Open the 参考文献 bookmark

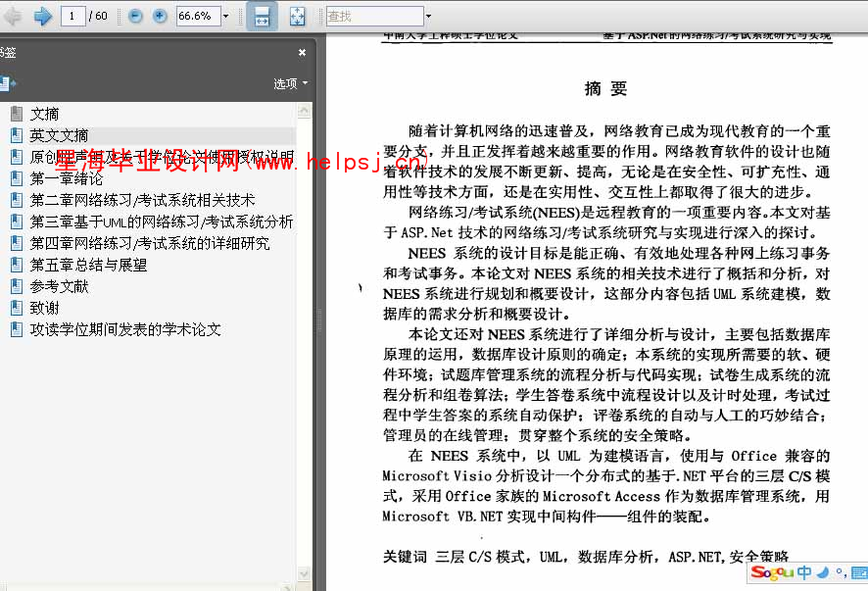coord(59,287)
